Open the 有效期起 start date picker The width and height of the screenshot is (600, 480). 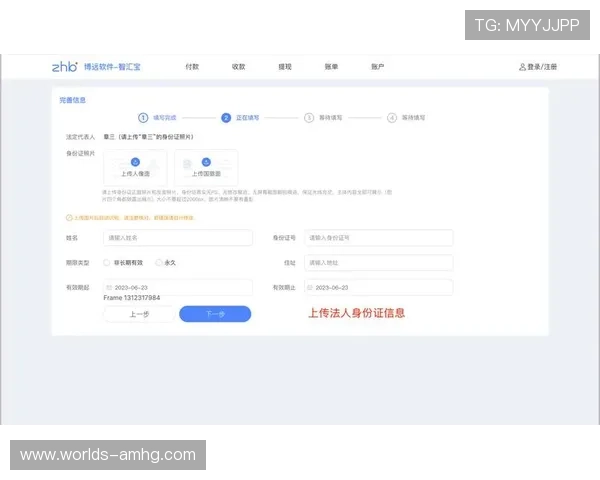point(178,287)
